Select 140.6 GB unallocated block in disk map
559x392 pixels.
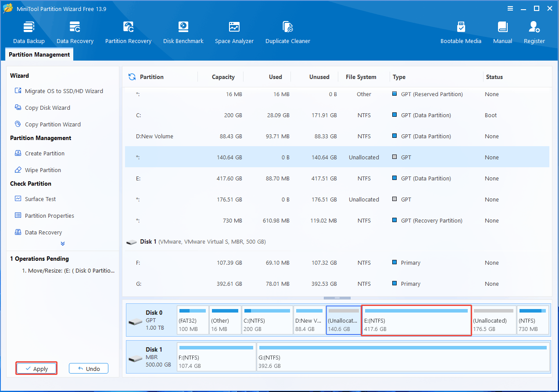tap(343, 320)
